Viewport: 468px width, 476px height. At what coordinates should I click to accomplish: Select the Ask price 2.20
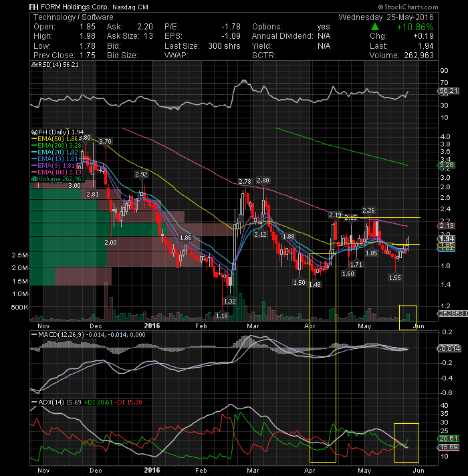145,27
